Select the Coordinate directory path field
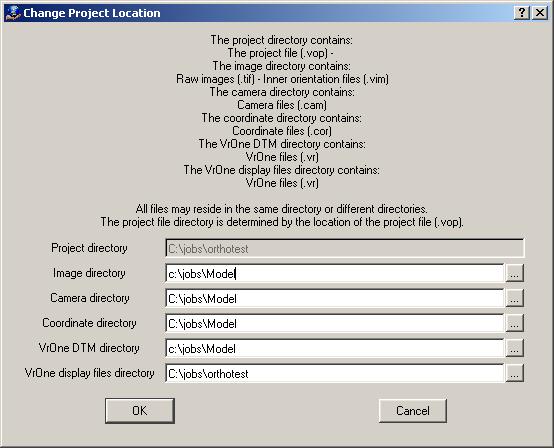 click(x=335, y=324)
